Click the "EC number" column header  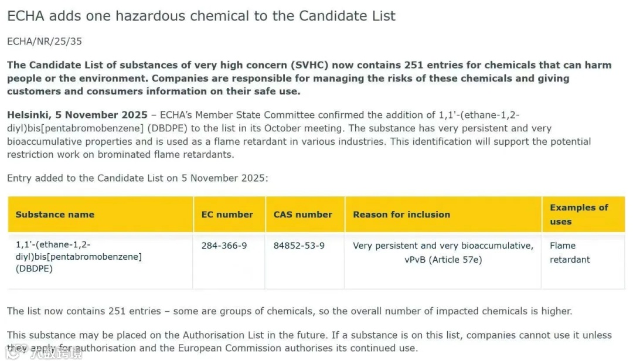(x=227, y=215)
